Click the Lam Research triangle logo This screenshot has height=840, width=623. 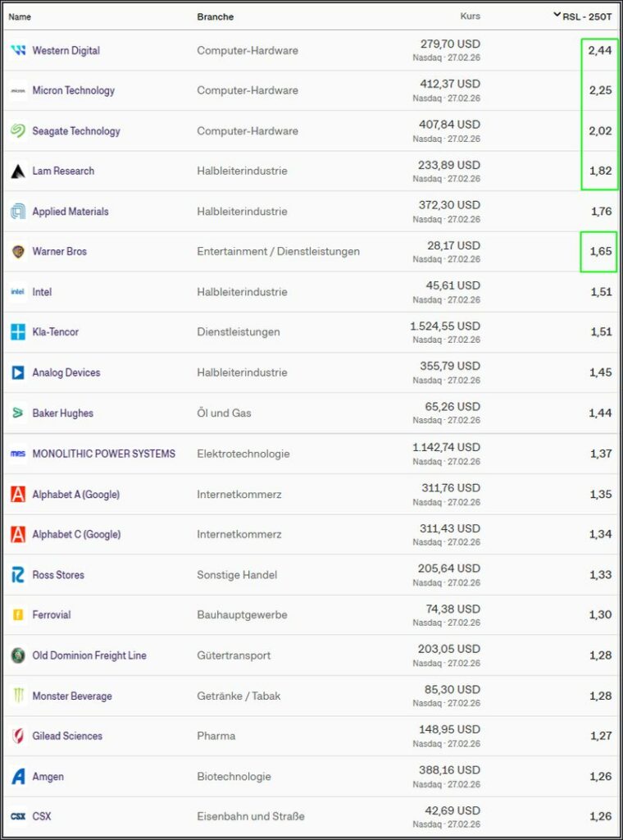click(x=18, y=171)
